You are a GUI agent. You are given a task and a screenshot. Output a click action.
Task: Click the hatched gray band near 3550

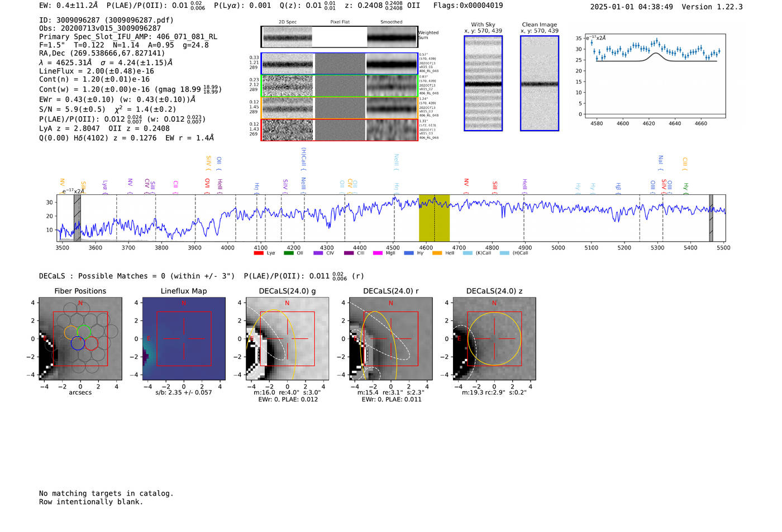(x=77, y=218)
